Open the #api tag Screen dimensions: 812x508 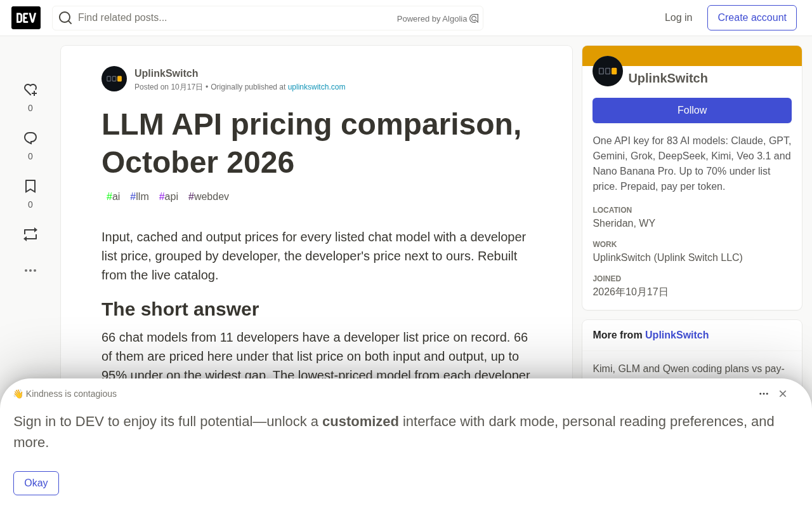(169, 197)
